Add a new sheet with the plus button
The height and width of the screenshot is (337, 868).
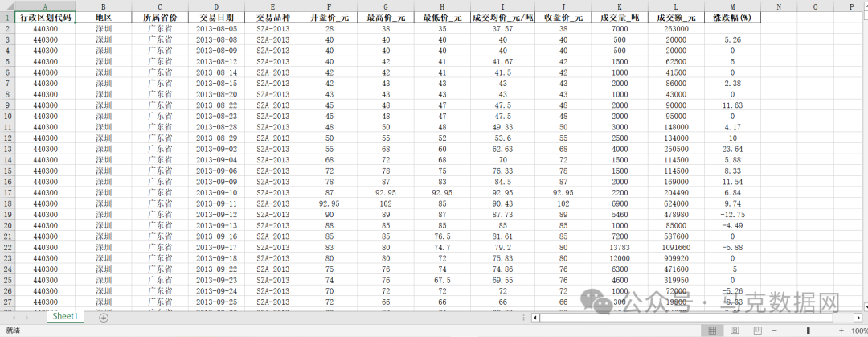[x=104, y=318]
